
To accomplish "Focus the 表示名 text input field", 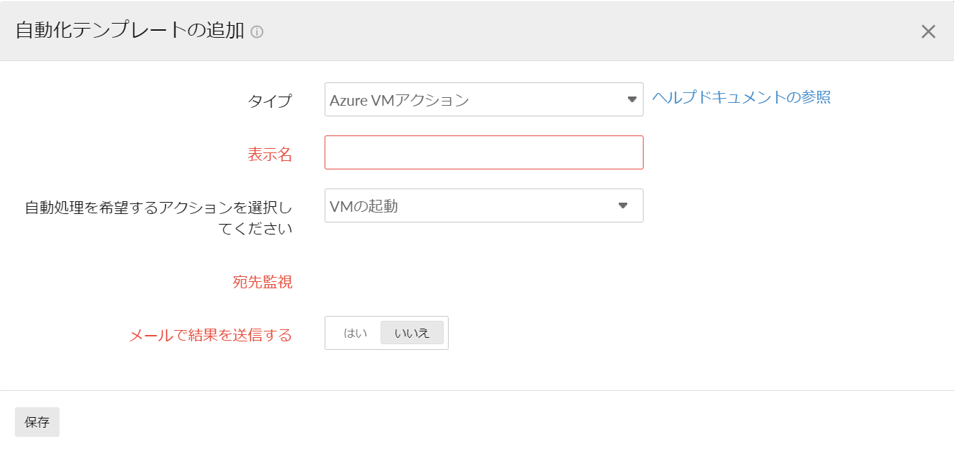I will pyautogui.click(x=483, y=153).
